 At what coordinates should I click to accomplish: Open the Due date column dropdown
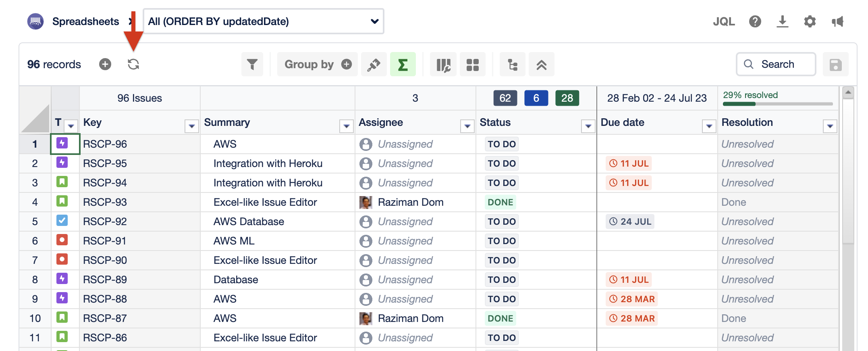coord(709,126)
